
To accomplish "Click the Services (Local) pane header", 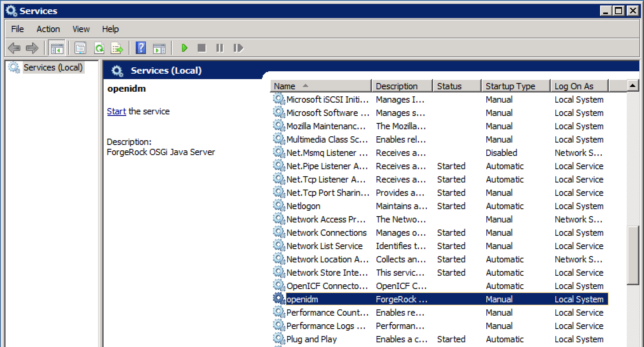I will 166,70.
